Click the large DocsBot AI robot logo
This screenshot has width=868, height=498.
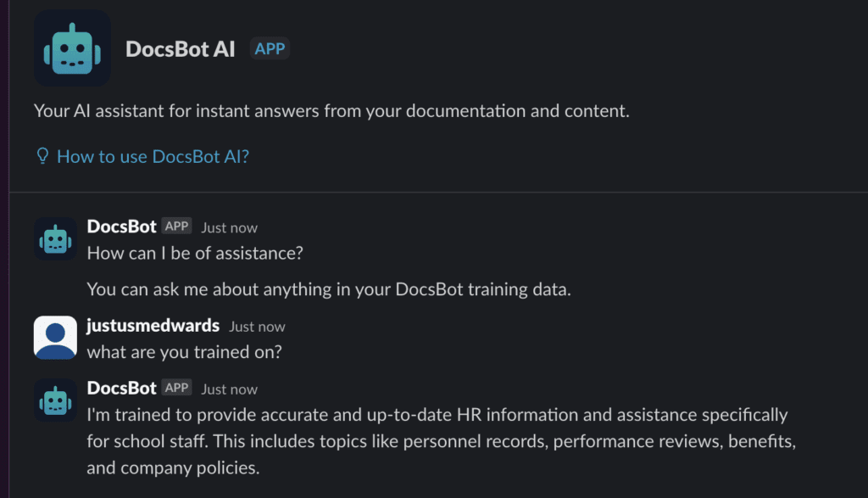(x=72, y=48)
